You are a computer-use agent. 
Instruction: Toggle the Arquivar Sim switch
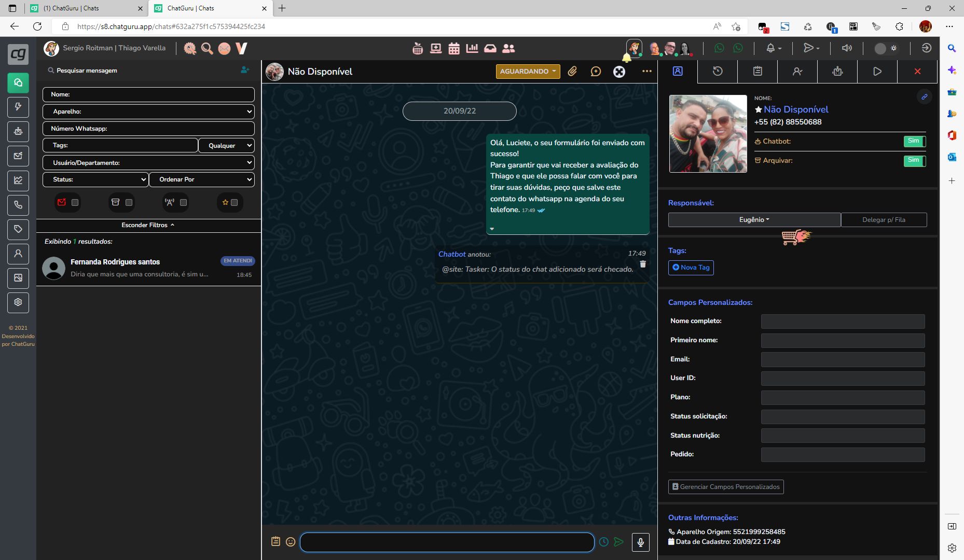(914, 160)
